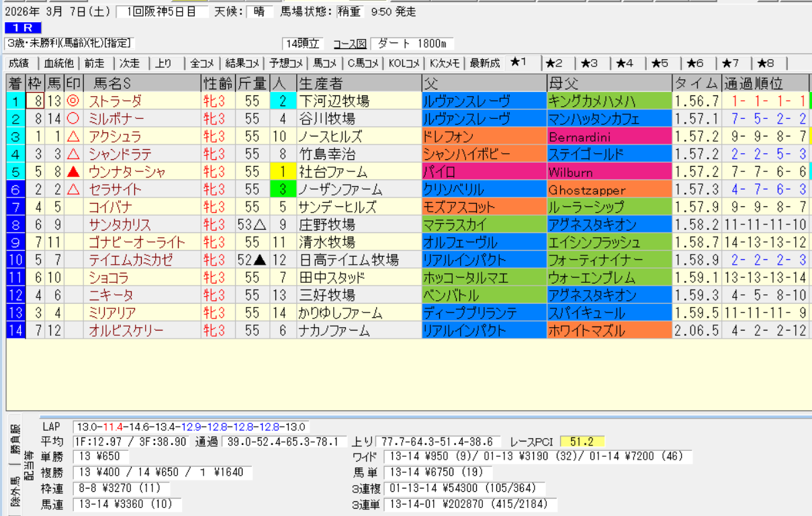
Task: Open the K次メモ tab
Action: click(445, 63)
